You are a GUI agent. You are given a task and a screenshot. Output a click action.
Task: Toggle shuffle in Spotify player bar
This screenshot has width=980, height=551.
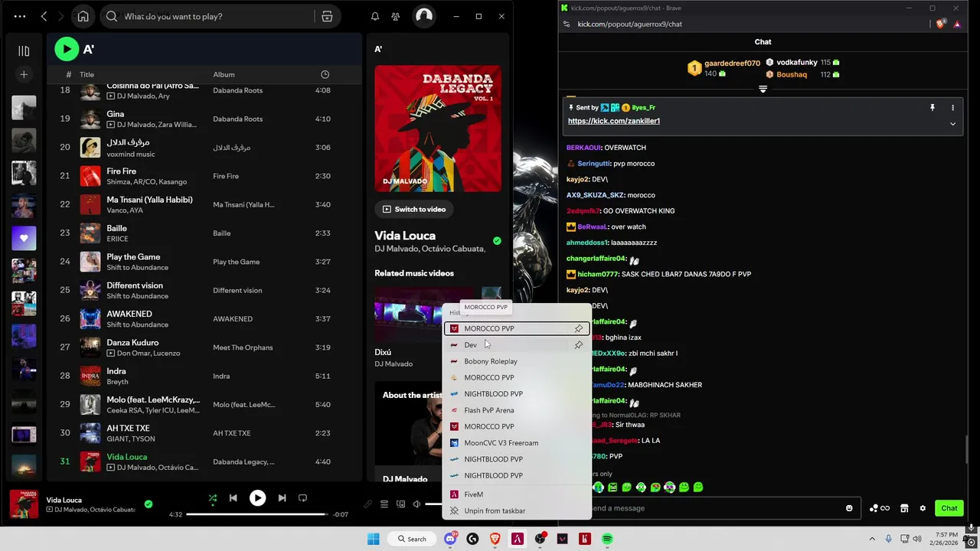click(x=213, y=498)
